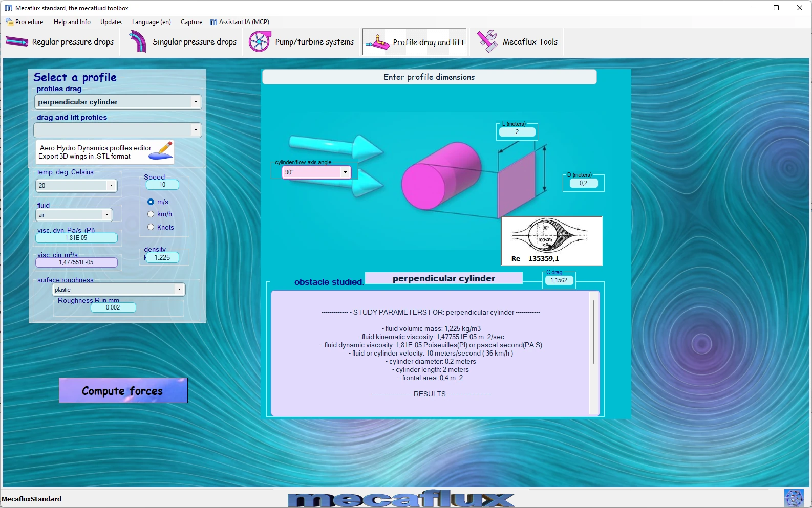Click the Mecaflux Tools wrench icon
812x508 pixels.
click(487, 41)
